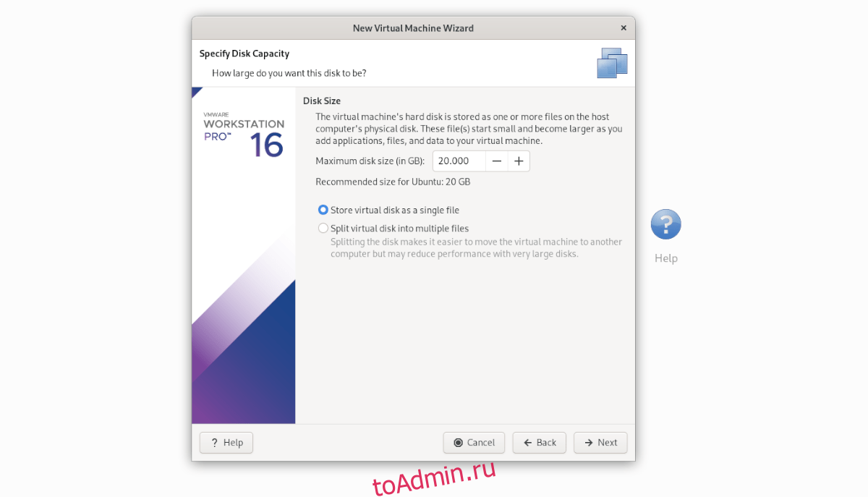
Task: Click the New Virtual Machine Wizard title bar
Action: [x=413, y=28]
